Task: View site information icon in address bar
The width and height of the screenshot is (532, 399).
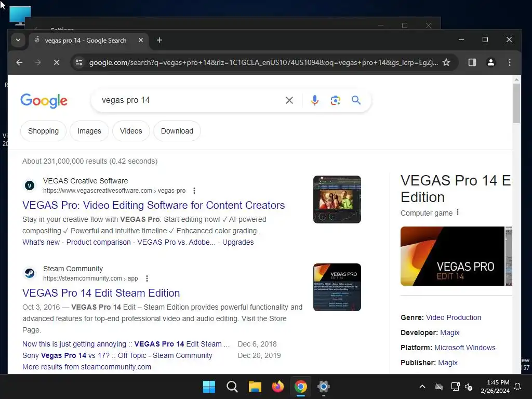Action: coord(79,62)
